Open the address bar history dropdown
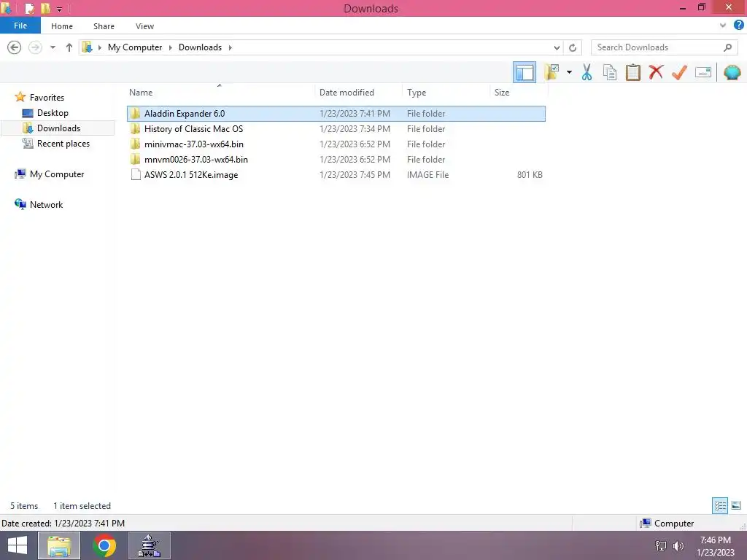Screen dimensions: 747x560 pyautogui.click(x=557, y=47)
